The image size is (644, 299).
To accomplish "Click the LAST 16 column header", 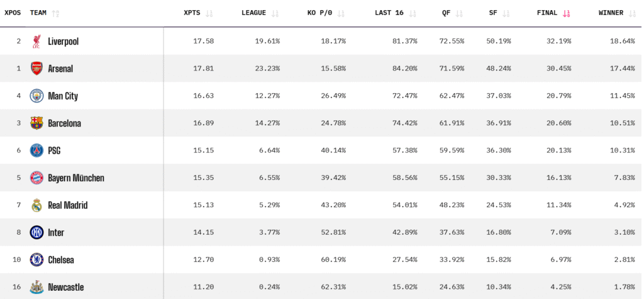I will coord(389,13).
